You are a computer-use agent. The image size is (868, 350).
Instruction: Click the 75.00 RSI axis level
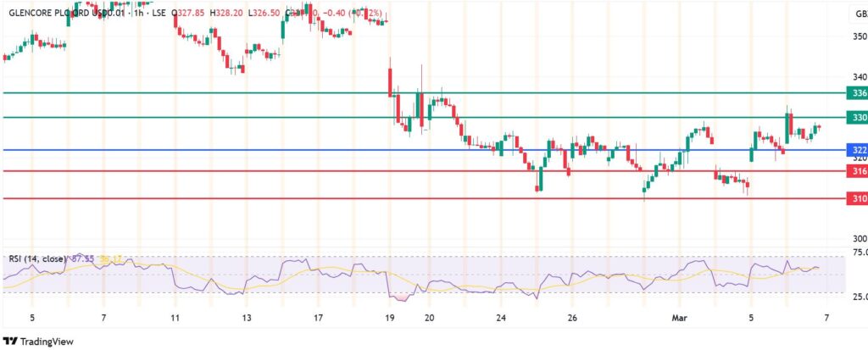[x=856, y=253]
